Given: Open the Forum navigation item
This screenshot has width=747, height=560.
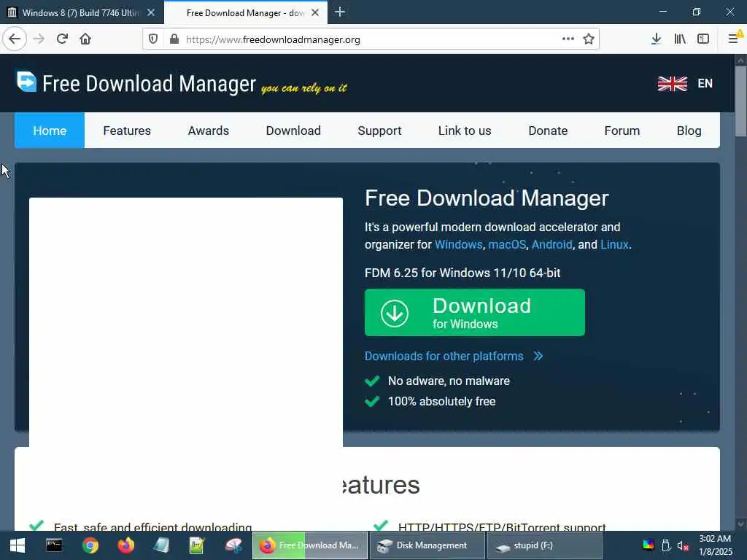Looking at the screenshot, I should 622,131.
